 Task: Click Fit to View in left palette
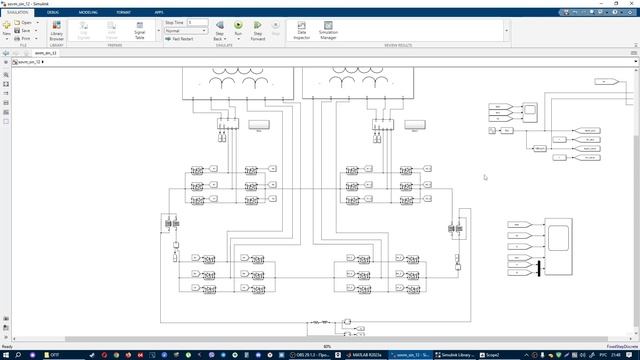point(6,84)
